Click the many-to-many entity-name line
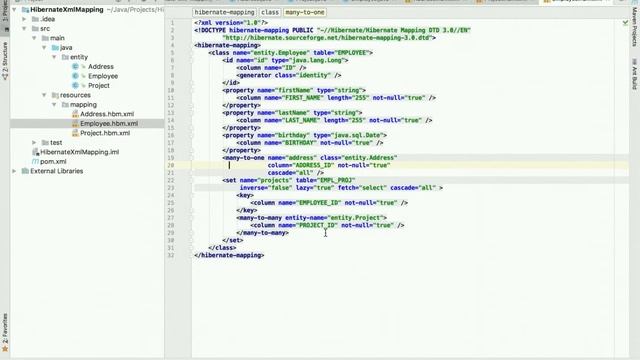The width and height of the screenshot is (640, 360). (x=311, y=218)
